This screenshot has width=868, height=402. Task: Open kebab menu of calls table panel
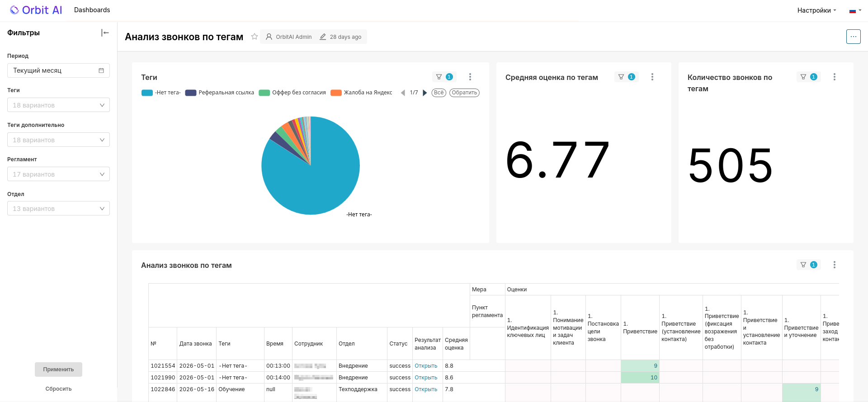pos(834,265)
